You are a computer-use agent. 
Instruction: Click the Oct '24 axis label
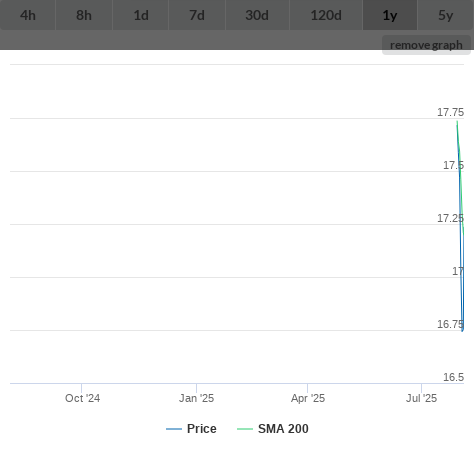pyautogui.click(x=82, y=398)
